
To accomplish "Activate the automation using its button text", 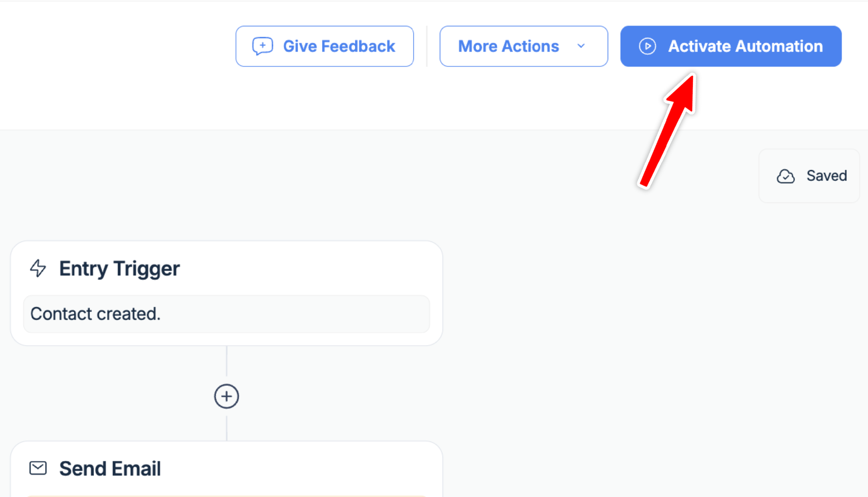I will (745, 46).
